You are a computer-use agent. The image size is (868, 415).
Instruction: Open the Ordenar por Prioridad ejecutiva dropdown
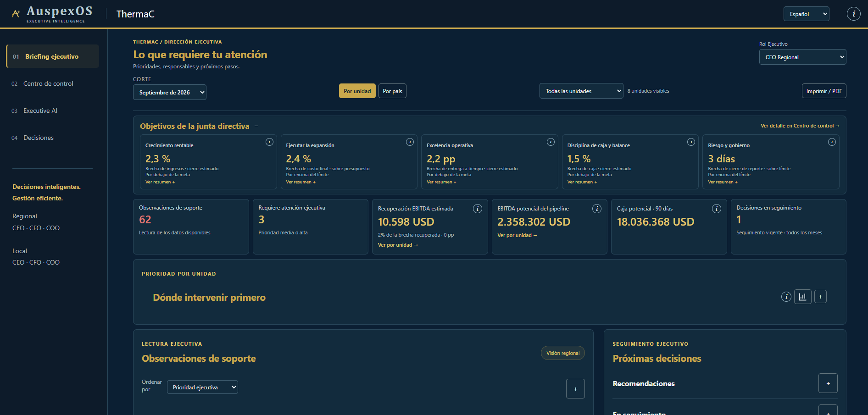click(202, 387)
